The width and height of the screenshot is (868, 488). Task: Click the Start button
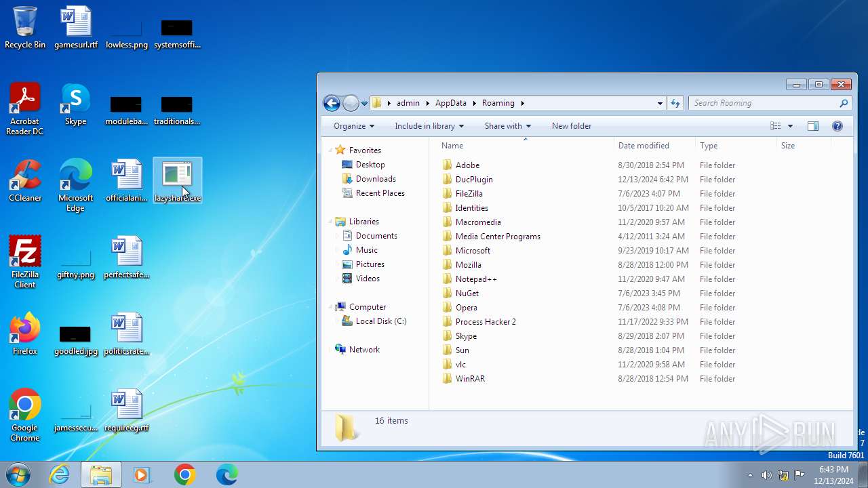tap(18, 474)
